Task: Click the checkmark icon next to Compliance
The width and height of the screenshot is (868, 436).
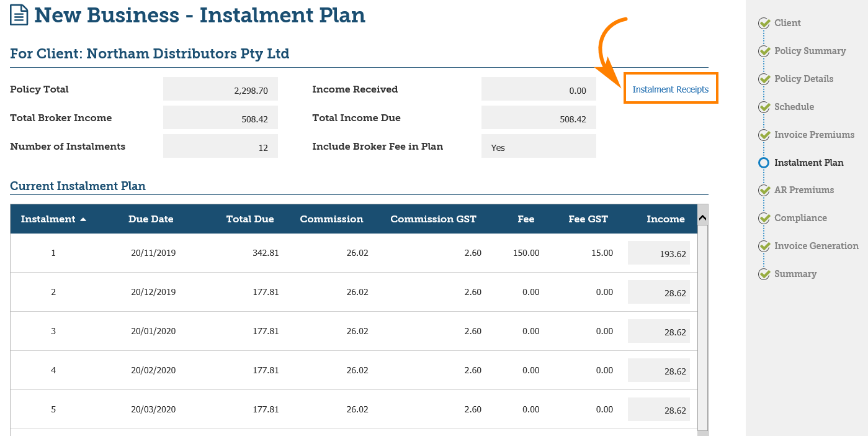Action: tap(764, 219)
